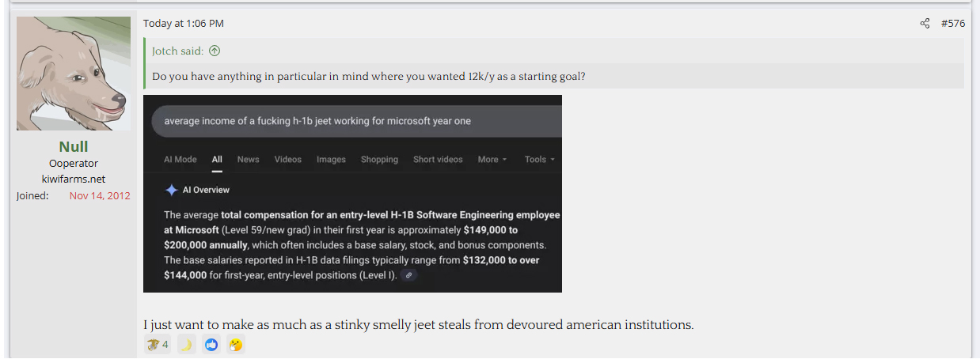Click the chain-link source icon in AI Overview
This screenshot has height=359, width=980.
(408, 275)
